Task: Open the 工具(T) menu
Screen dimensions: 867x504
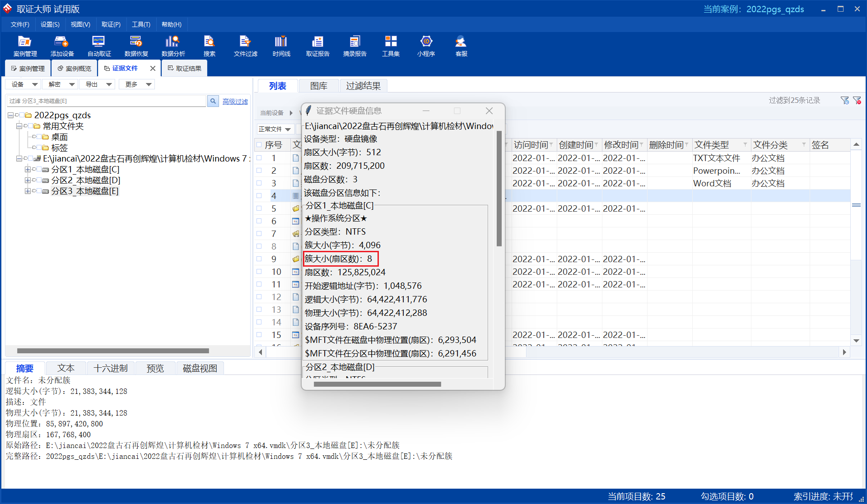Action: 141,24
